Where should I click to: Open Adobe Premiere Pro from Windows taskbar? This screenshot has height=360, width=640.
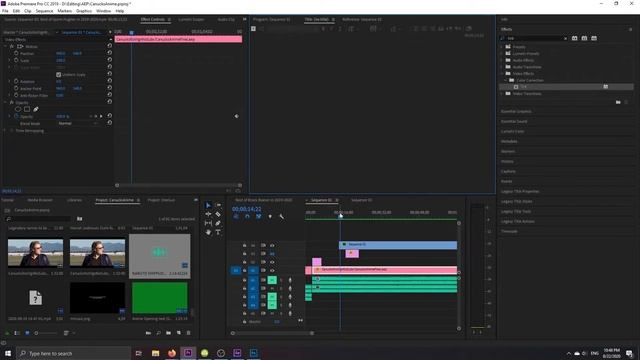[188, 353]
